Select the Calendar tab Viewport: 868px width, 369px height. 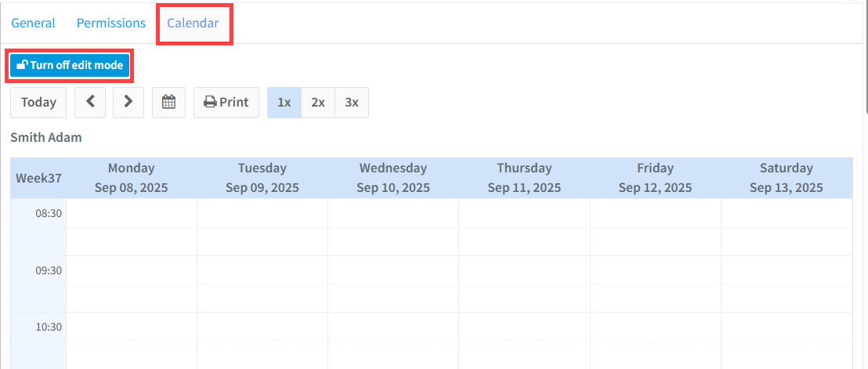[193, 23]
